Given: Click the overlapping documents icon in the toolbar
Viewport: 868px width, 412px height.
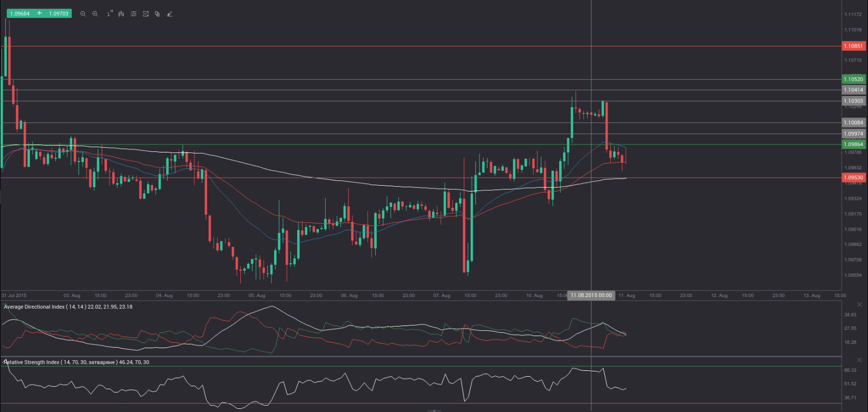Looking at the screenshot, I should [157, 14].
